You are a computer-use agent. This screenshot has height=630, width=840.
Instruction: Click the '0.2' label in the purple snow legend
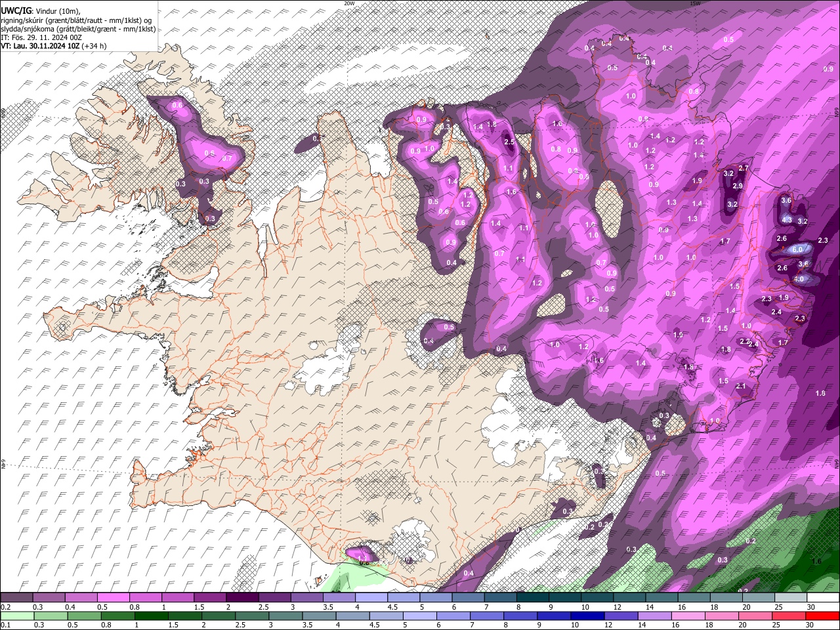(5, 607)
